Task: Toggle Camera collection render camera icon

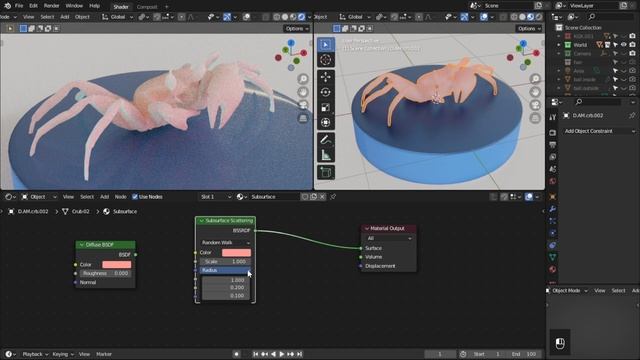Action: [632, 53]
